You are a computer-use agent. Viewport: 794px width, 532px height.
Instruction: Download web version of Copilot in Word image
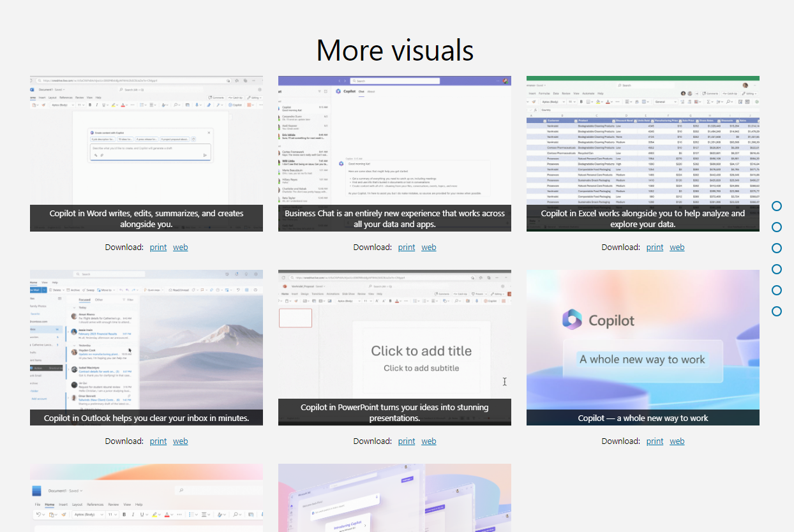click(x=181, y=248)
